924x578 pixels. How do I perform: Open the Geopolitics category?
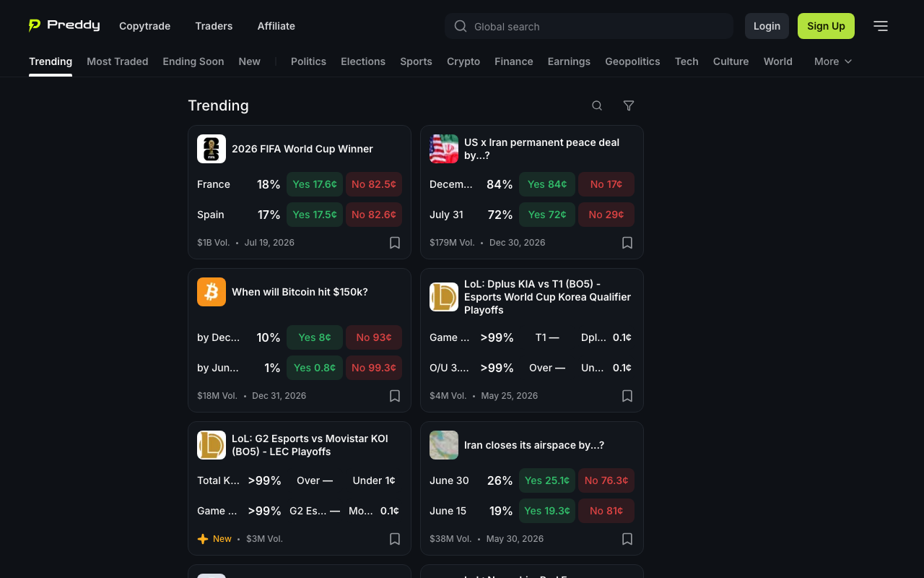pos(632,61)
